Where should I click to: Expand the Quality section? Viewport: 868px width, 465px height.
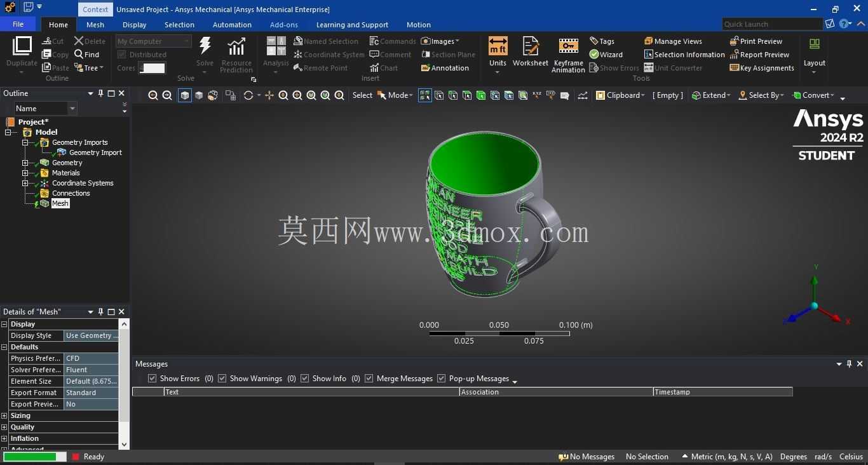pyautogui.click(x=4, y=427)
